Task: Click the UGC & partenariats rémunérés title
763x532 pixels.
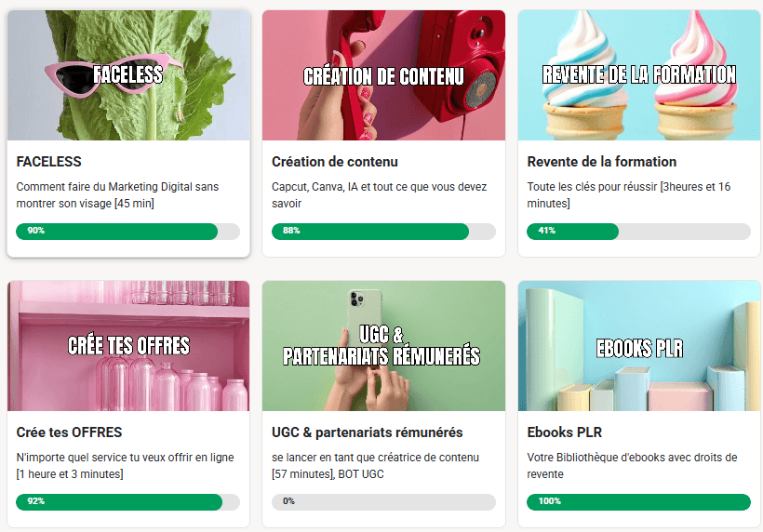Action: (368, 432)
